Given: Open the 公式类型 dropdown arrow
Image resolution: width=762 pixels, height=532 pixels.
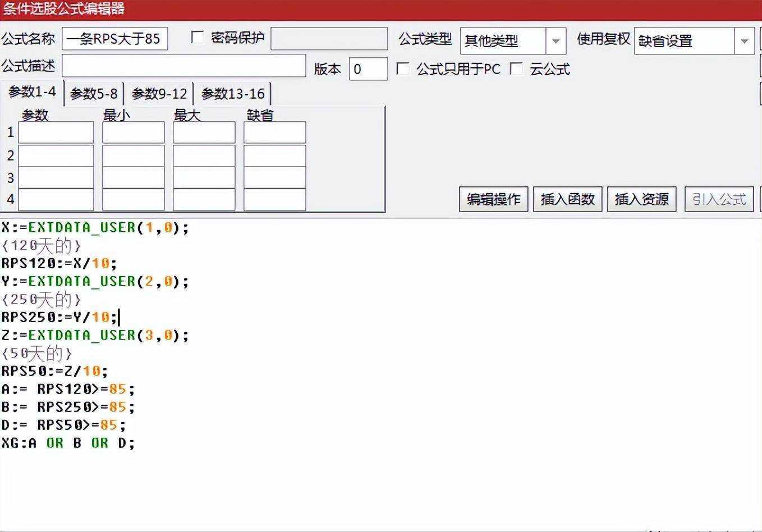Looking at the screenshot, I should [556, 41].
